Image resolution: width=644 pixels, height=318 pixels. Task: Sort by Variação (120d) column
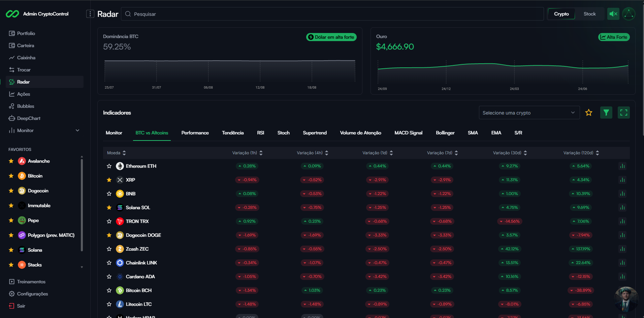[x=581, y=153]
